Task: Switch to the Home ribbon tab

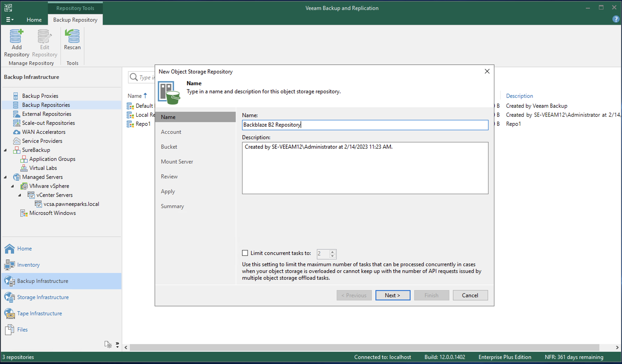Action: tap(34, 20)
